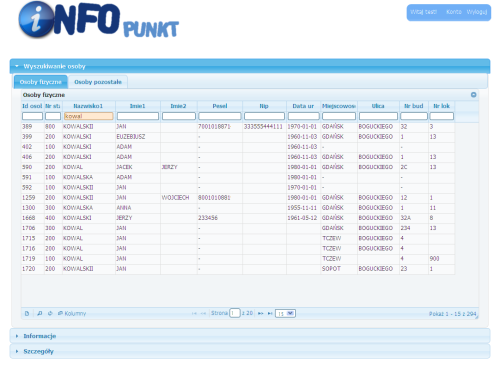Screen dimensions: 500x370
Task: Open the Konto link
Action: pyautogui.click(x=454, y=12)
